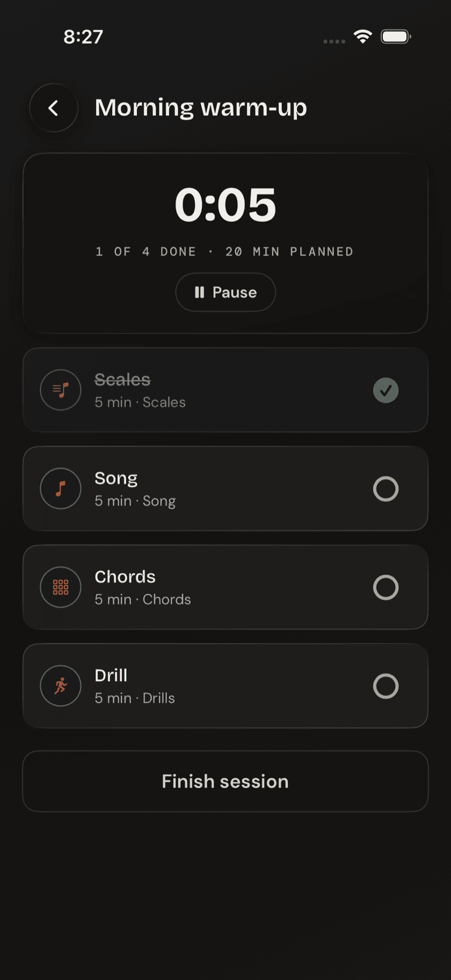The image size is (451, 980).
Task: Click the Scales music-list icon
Action: [x=61, y=390]
